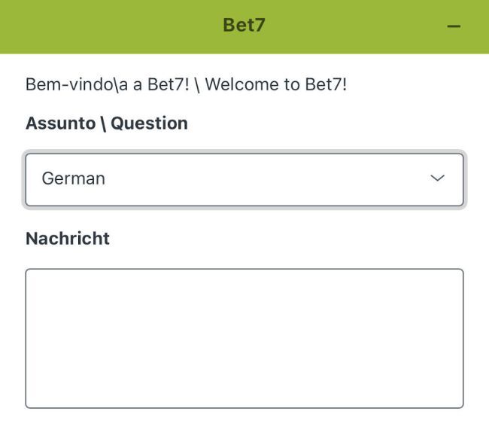This screenshot has width=489, height=448.
Task: Click the Assunto \ Question label
Action: [106, 123]
